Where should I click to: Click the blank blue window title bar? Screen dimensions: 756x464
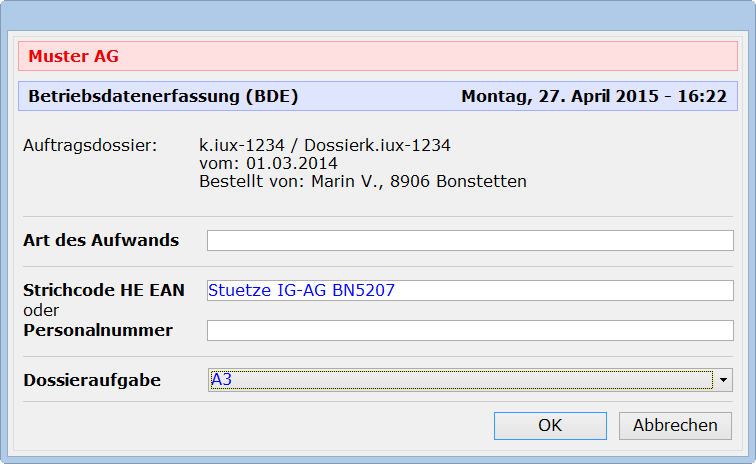coord(378,15)
